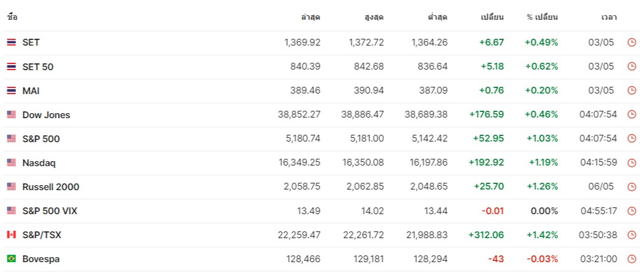644x272 pixels.
Task: Open the SET 50 index page
Action: pos(38,66)
